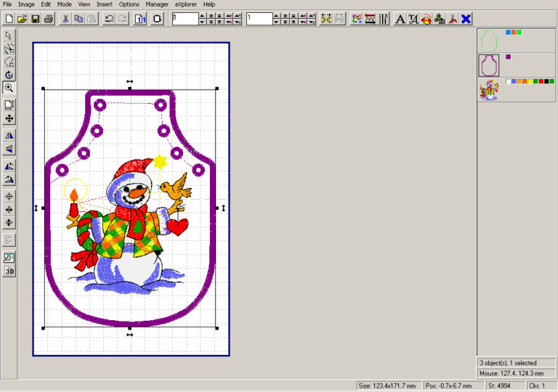Viewport: 558px width, 392px height.
Task: Open the Help menu
Action: click(209, 4)
